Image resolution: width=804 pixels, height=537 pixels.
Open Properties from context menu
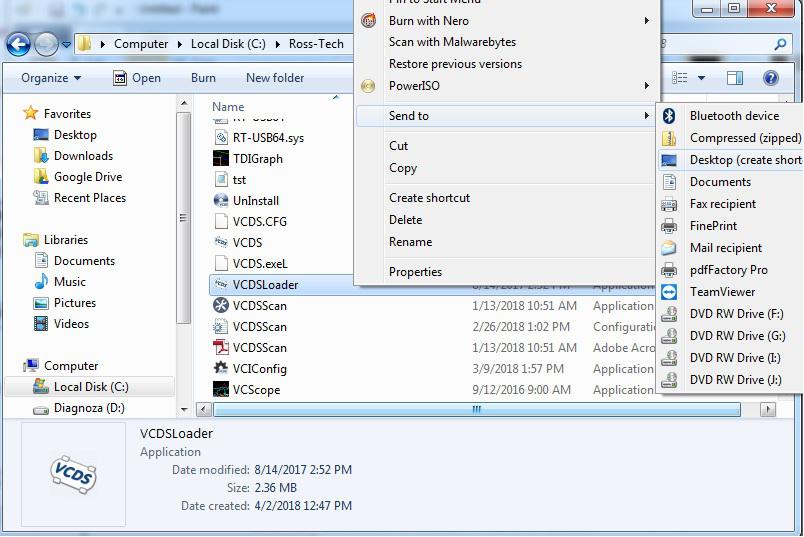(x=415, y=272)
